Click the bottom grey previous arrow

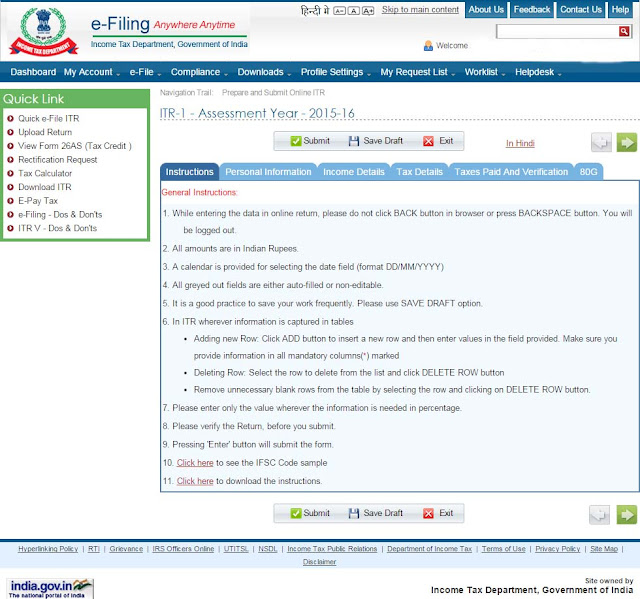[599, 515]
